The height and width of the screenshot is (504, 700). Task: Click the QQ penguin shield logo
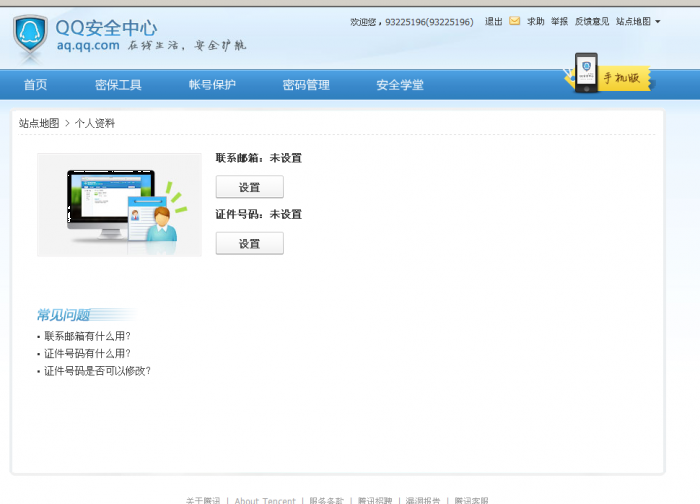click(x=30, y=34)
